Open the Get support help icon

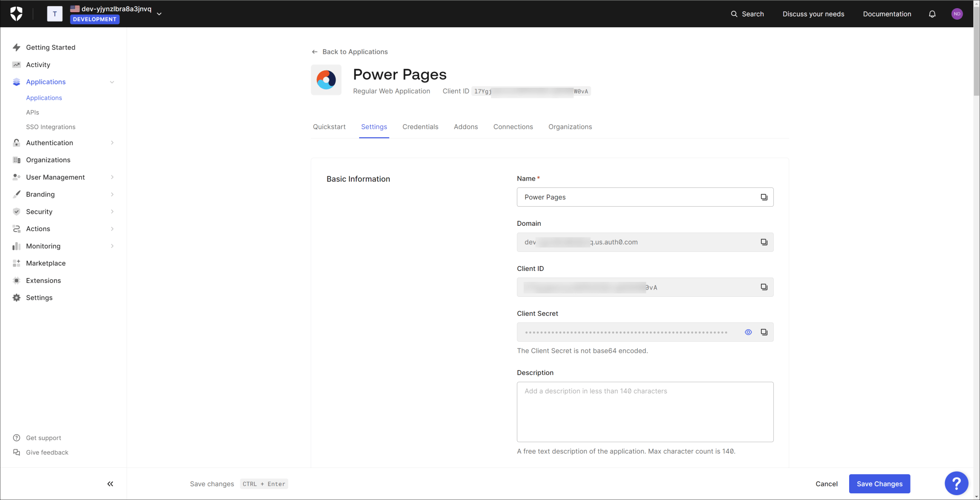click(x=16, y=438)
